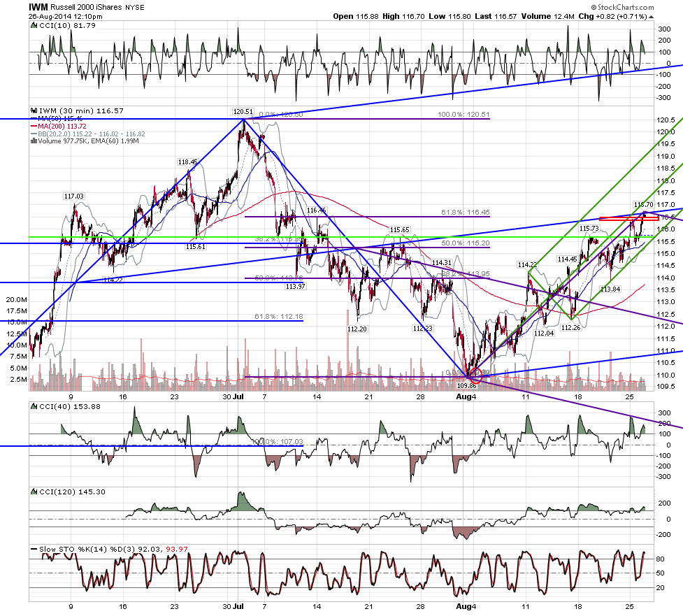Click the 113.97 price label
The image size is (683, 616).
tap(295, 286)
